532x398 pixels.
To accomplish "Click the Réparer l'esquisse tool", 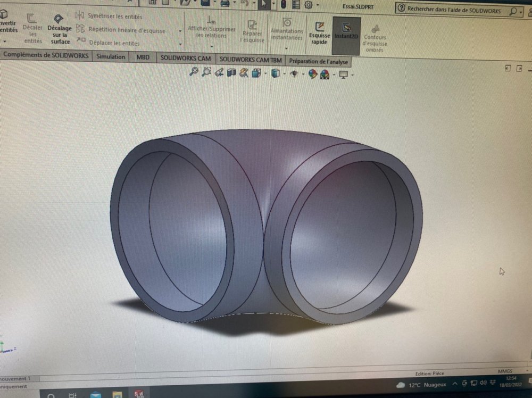I will pyautogui.click(x=252, y=32).
